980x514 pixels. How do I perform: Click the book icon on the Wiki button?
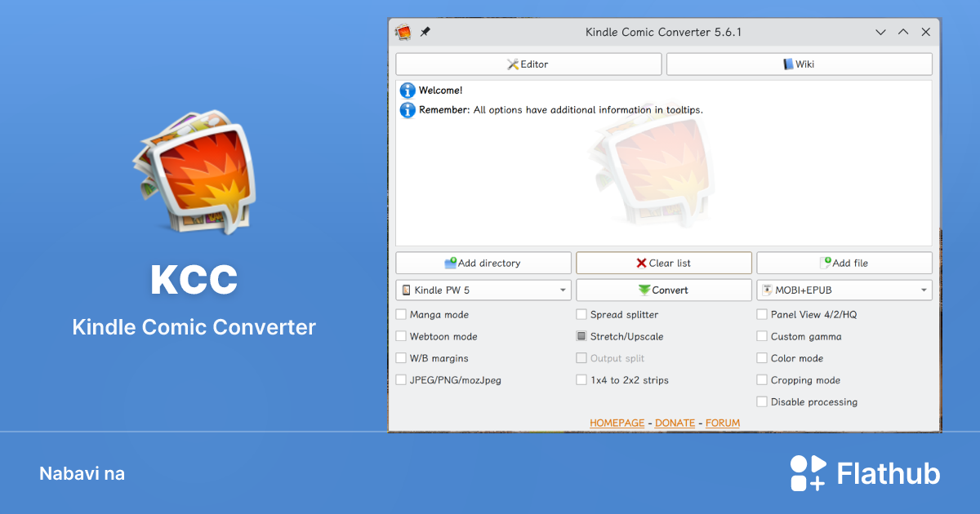[786, 64]
